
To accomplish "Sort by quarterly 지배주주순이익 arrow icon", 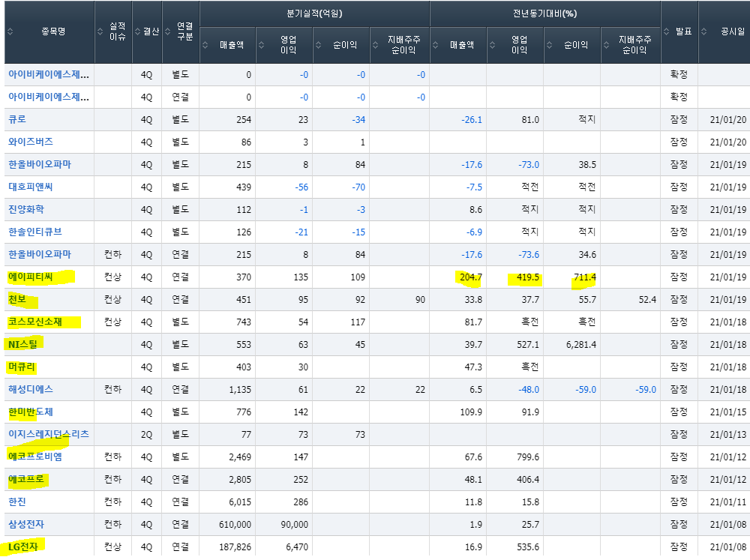I will click(x=376, y=45).
